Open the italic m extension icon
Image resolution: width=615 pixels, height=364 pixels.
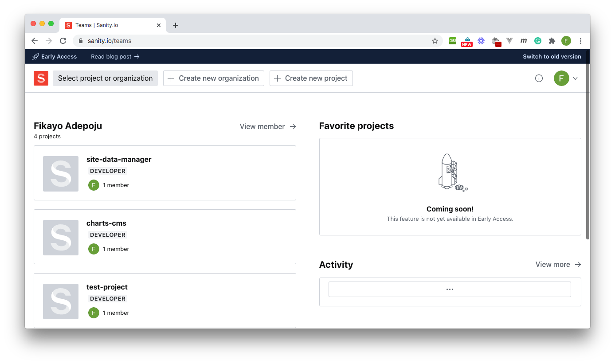(524, 41)
